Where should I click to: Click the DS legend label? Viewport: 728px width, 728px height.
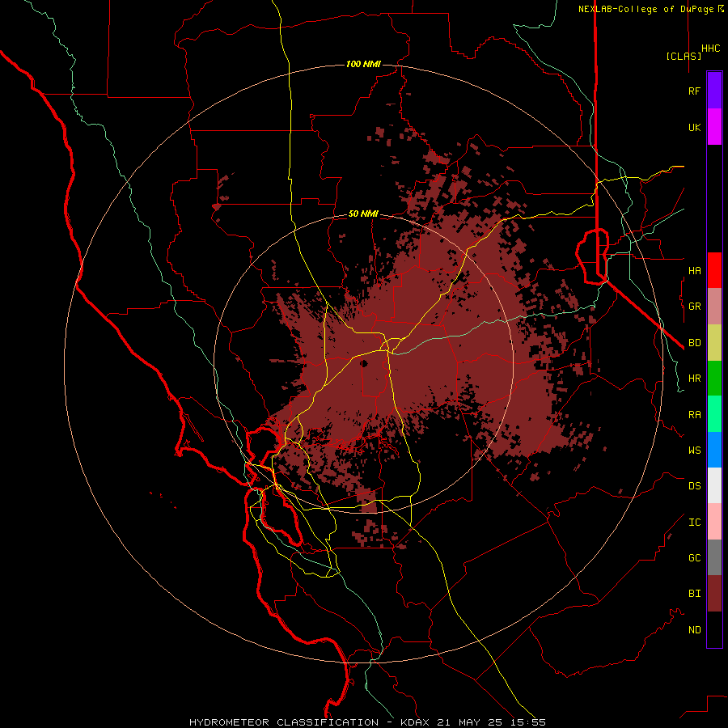(694, 486)
